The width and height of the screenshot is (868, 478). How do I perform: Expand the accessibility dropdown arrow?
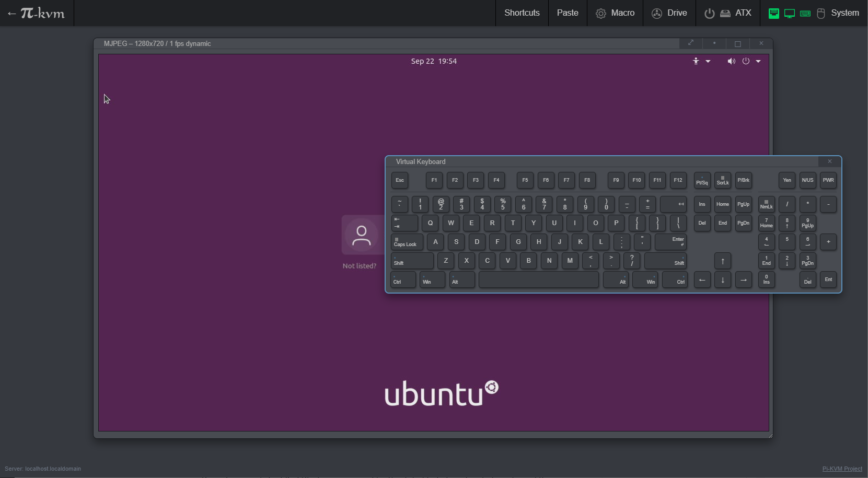(708, 61)
